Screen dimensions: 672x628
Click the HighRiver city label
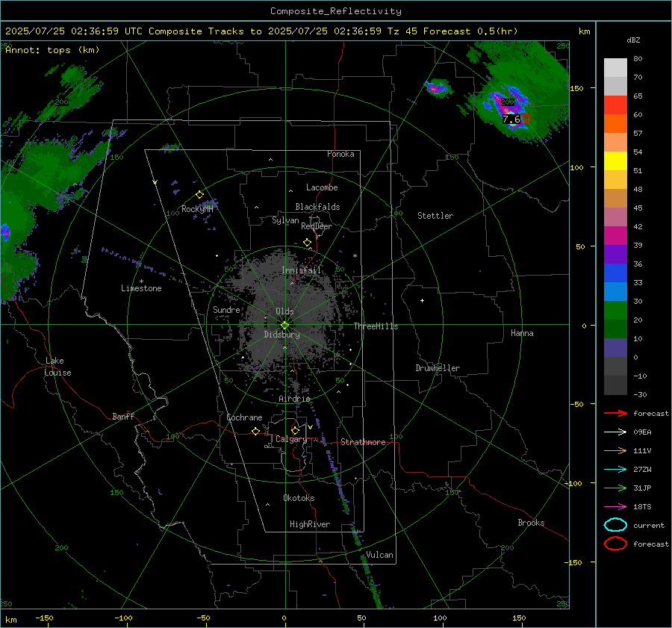(310, 524)
